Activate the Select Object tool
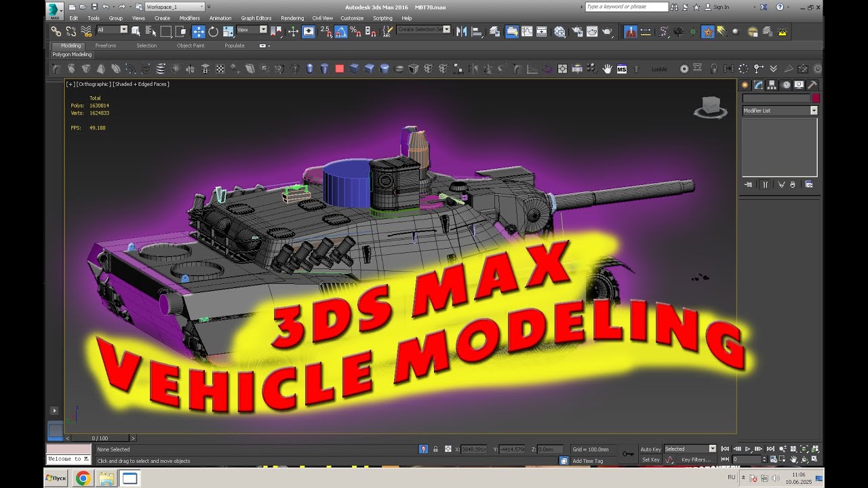 (136, 31)
